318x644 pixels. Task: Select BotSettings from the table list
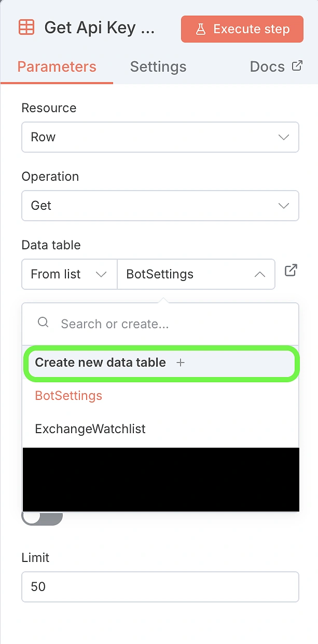(x=68, y=396)
